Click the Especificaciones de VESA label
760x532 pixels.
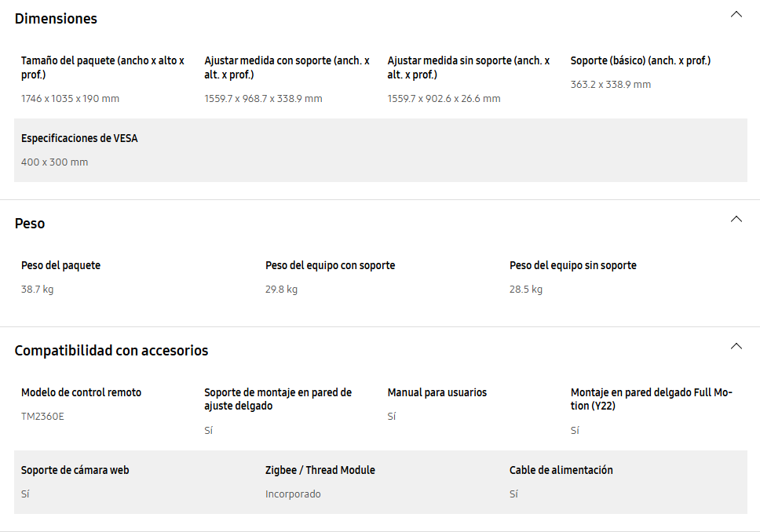[79, 139]
